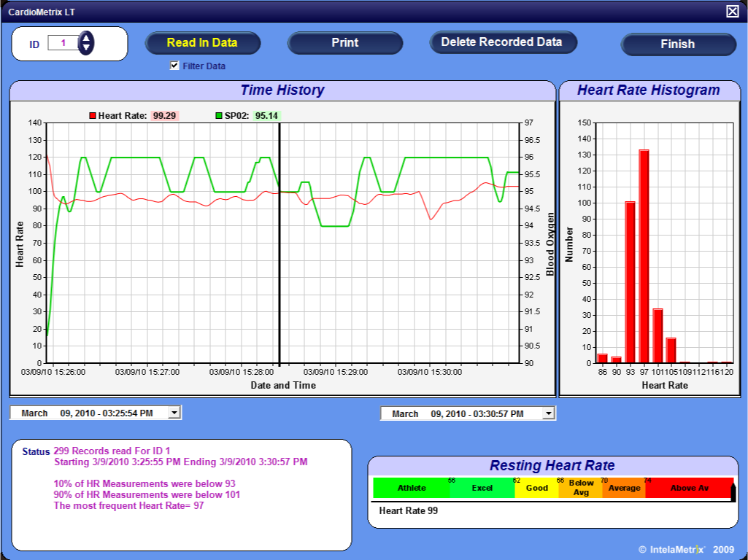748x560 pixels.
Task: Click '299 Records read For ID 1' text
Action: tap(112, 451)
